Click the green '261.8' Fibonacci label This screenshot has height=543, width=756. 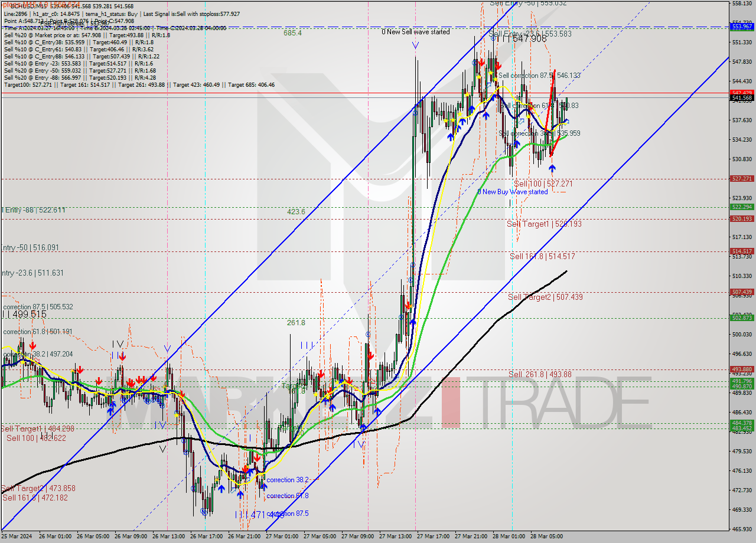click(296, 323)
